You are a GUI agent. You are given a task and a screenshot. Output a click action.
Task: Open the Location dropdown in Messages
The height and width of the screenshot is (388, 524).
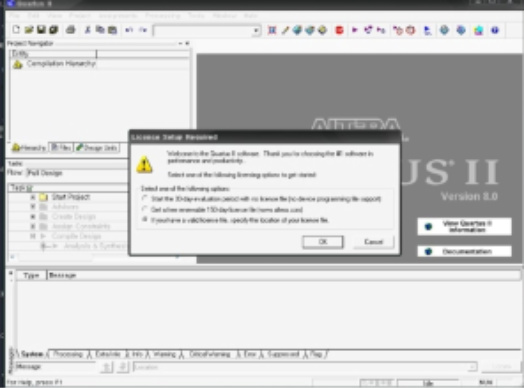coord(473,367)
